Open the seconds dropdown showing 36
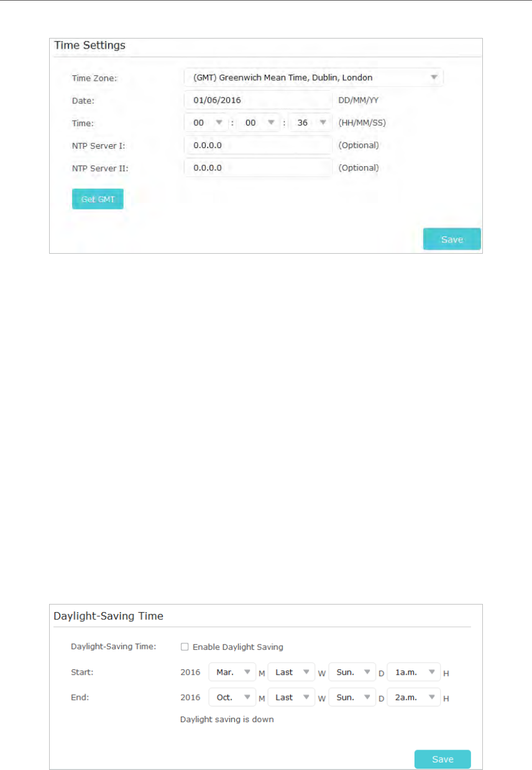Screen dimensions: 532x770 pos(310,123)
